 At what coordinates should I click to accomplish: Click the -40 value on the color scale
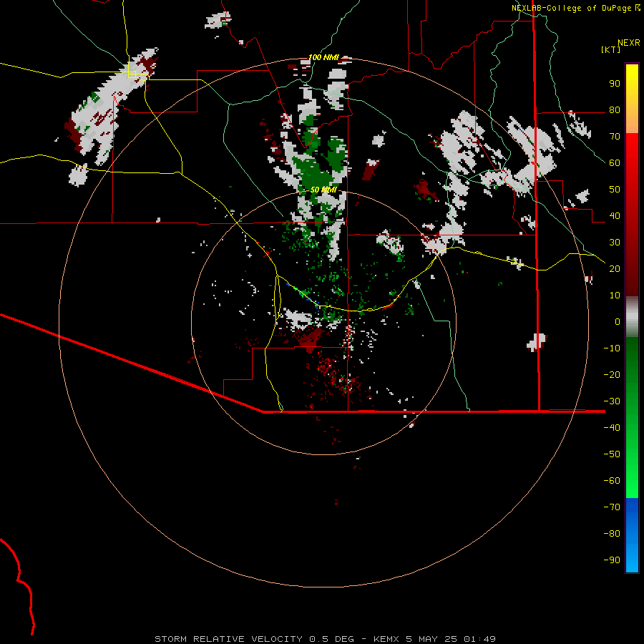pos(612,428)
